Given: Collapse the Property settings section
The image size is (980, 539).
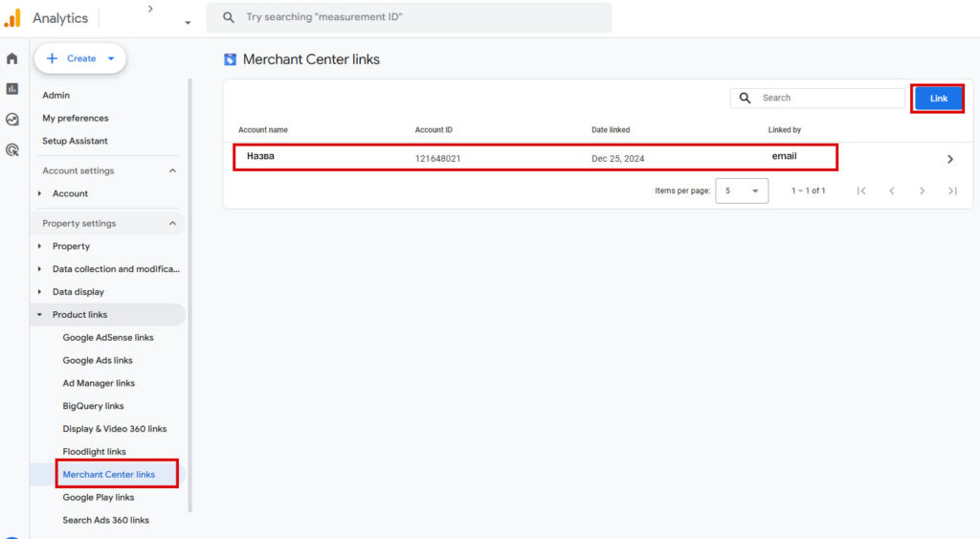Looking at the screenshot, I should point(172,223).
